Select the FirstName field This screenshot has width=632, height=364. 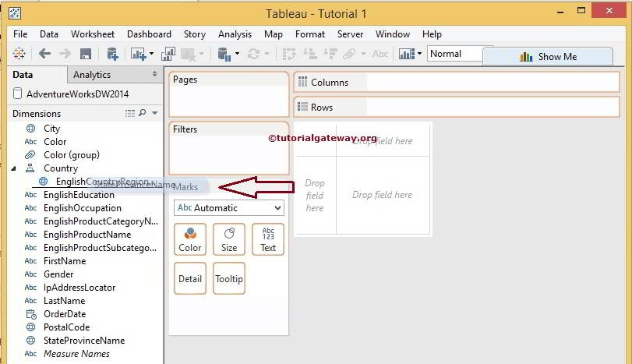point(65,261)
